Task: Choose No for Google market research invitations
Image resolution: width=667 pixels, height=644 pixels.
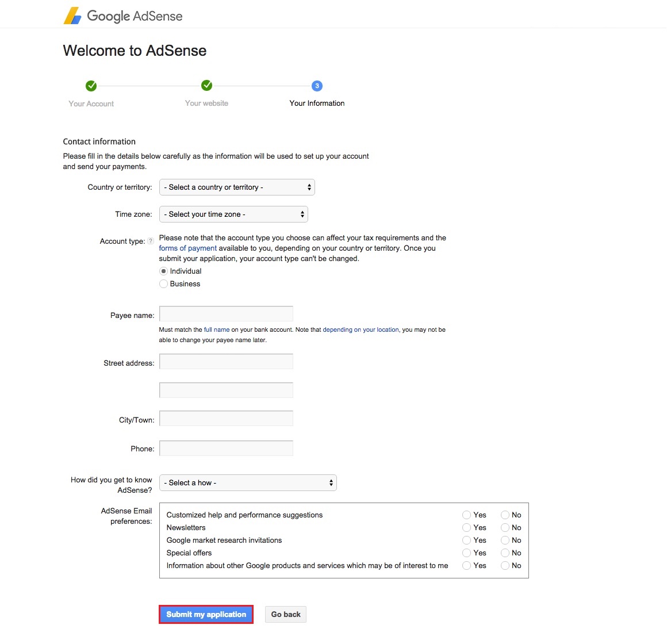Action: 505,540
